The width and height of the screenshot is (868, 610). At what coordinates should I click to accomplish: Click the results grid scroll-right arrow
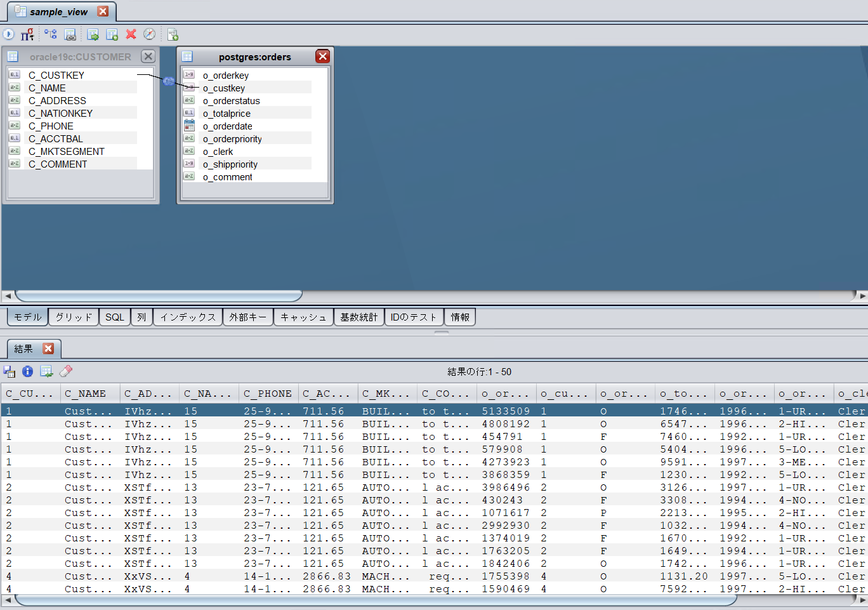click(862, 600)
